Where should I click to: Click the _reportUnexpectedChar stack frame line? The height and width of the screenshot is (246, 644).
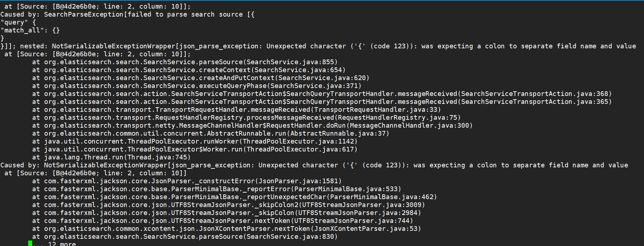coord(234,197)
